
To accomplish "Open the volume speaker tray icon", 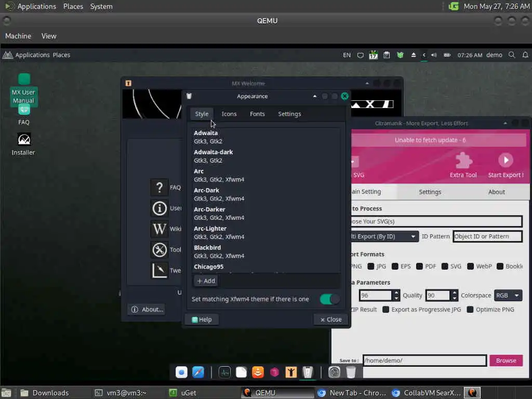I will click(x=434, y=55).
